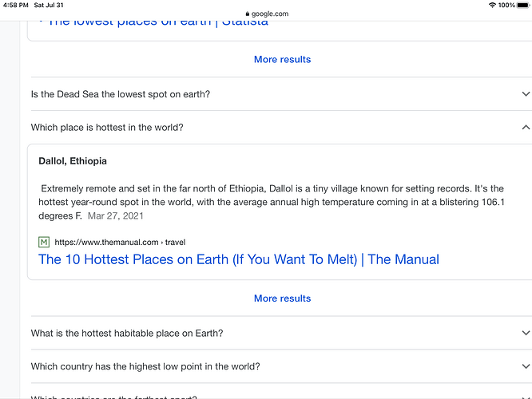Tap the battery icon in status bar
532x399 pixels.
[523, 5]
